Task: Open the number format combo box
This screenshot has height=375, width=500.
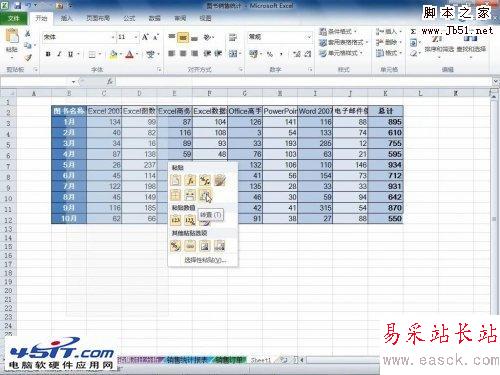Action: tap(280, 37)
